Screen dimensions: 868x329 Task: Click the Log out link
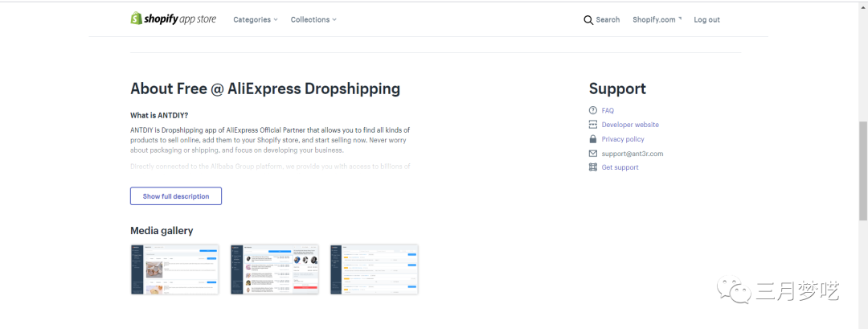coord(707,19)
